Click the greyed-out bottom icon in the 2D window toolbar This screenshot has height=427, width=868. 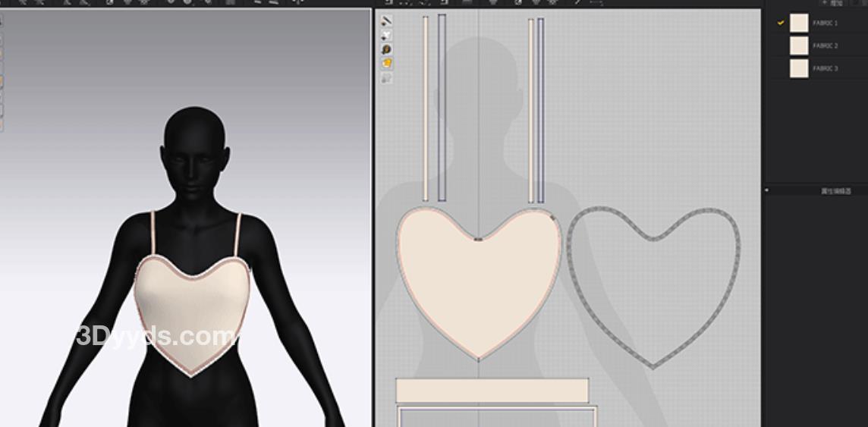click(387, 77)
